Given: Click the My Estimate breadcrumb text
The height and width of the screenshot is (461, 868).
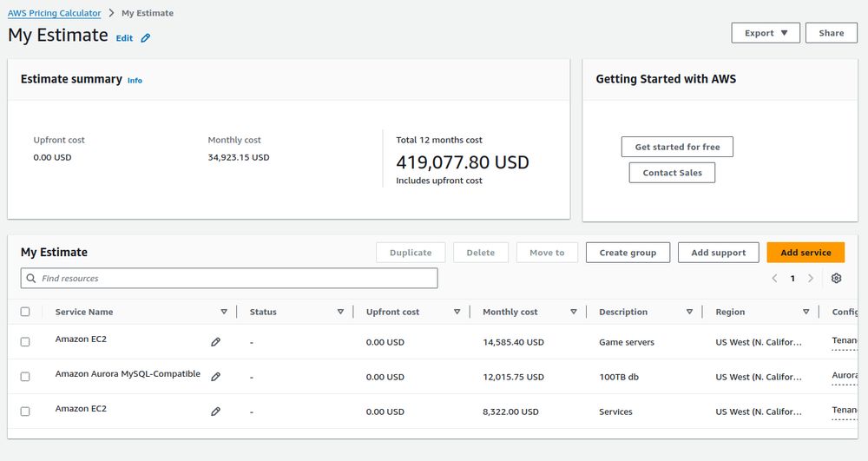Looking at the screenshot, I should tap(148, 13).
